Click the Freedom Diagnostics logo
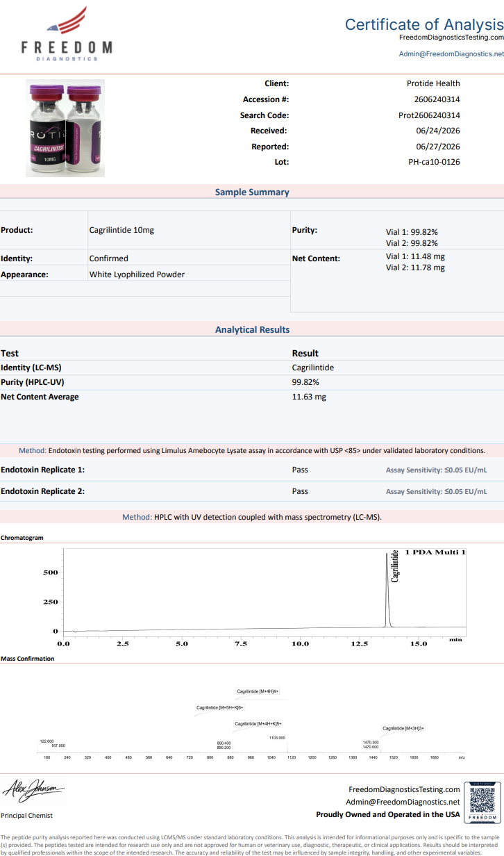 (67, 34)
